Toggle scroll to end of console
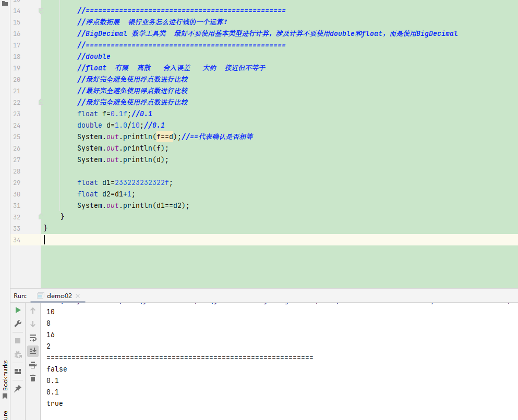 click(x=33, y=351)
